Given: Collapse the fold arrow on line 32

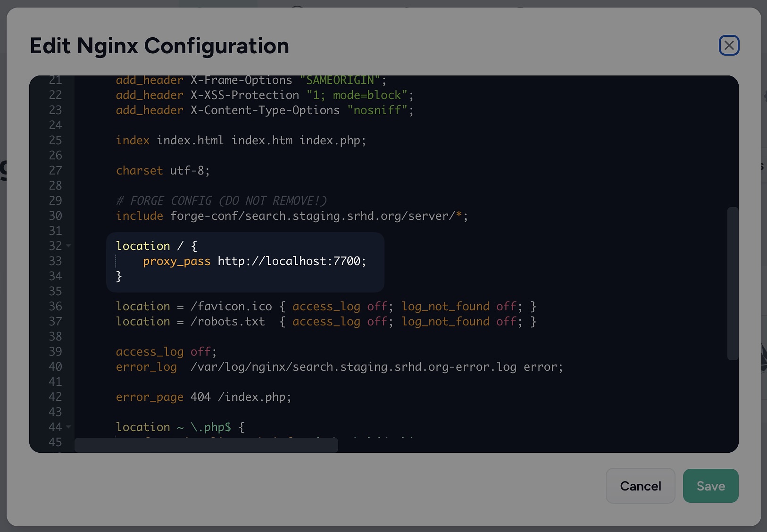Looking at the screenshot, I should click(68, 246).
